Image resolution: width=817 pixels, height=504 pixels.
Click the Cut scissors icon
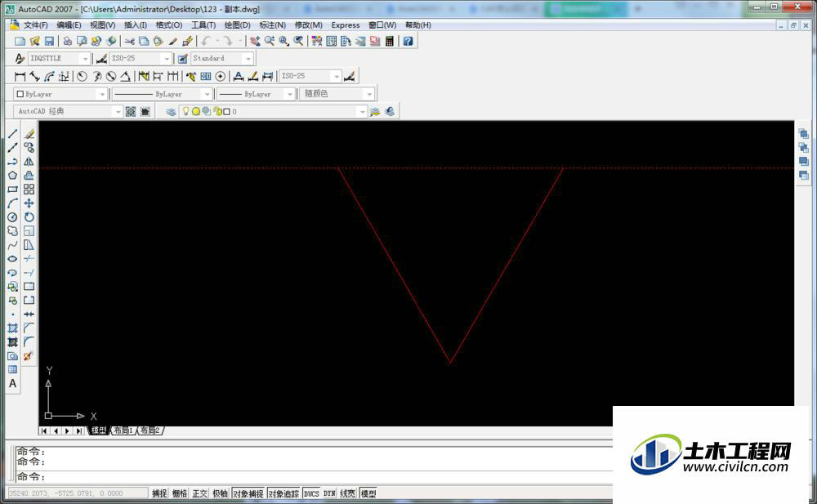coord(129,41)
